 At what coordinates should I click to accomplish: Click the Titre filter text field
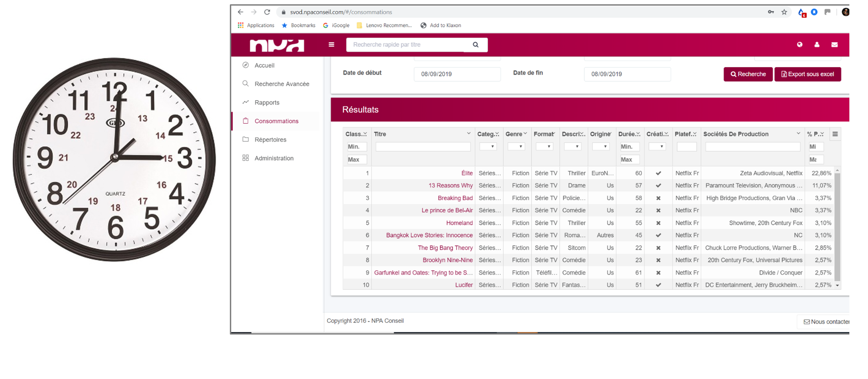coord(423,147)
